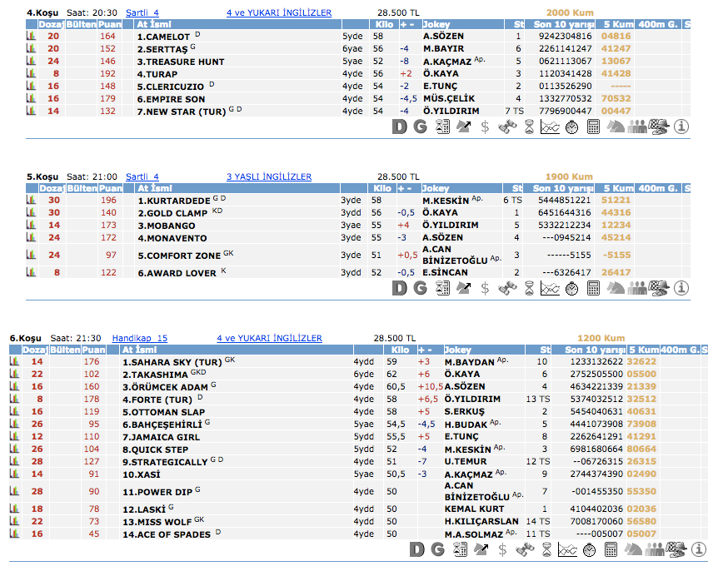Click the 4 ve YUKARI İNGİLİZLER link in race 6

pyautogui.click(x=269, y=338)
